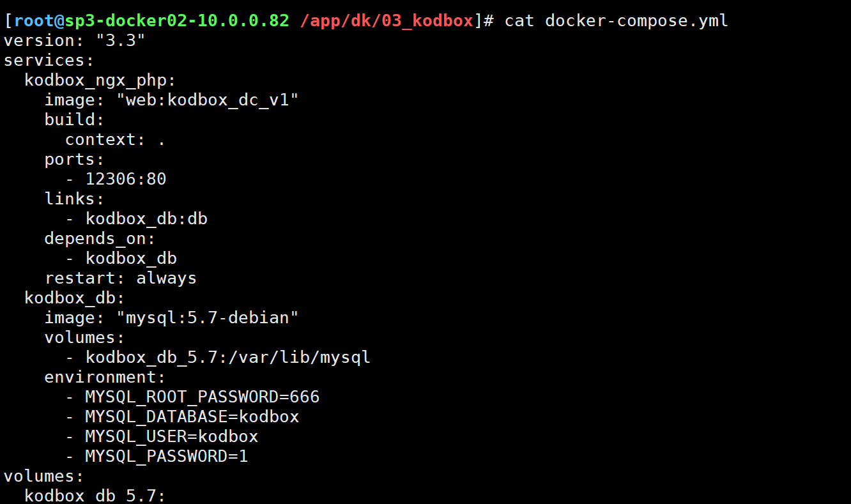Click the MYSQL_DATABASE=kodbox line
This screenshot has width=851, height=504.
point(192,417)
